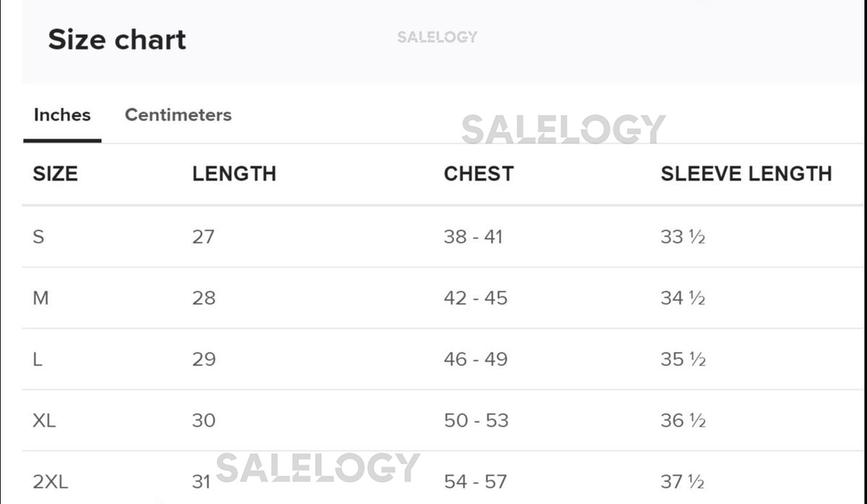Screen dimensions: 867x504
Task: Select the 2XL size row label
Action: [51, 482]
